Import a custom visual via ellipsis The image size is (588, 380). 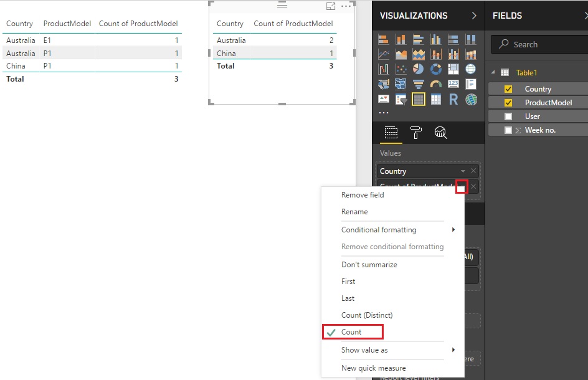pos(384,113)
